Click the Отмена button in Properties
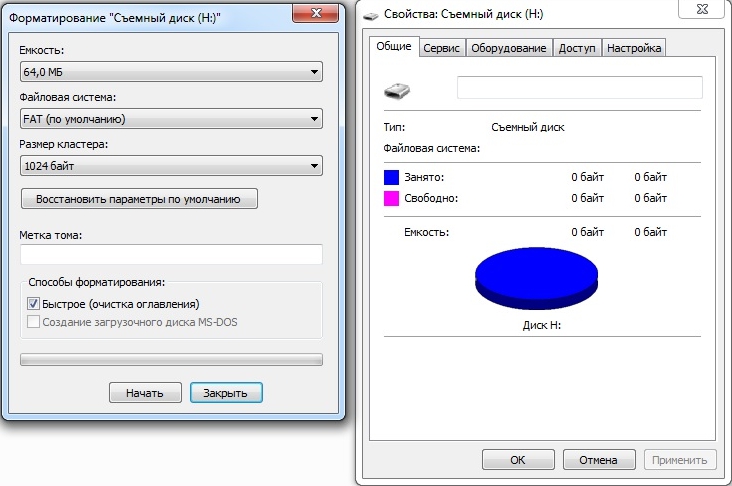 pyautogui.click(x=599, y=460)
